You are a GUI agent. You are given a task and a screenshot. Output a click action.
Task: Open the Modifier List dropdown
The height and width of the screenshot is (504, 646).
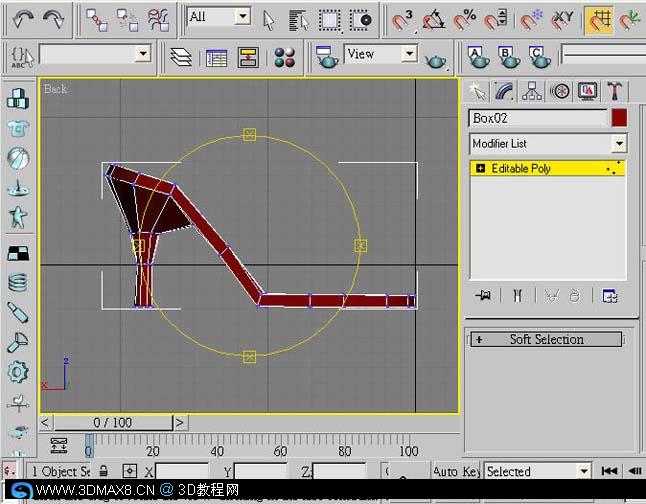coord(548,143)
